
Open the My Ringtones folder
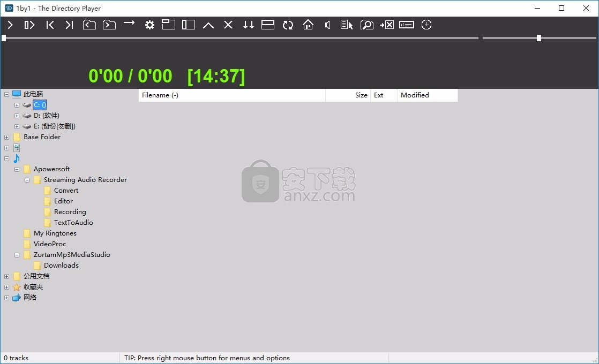click(x=55, y=233)
